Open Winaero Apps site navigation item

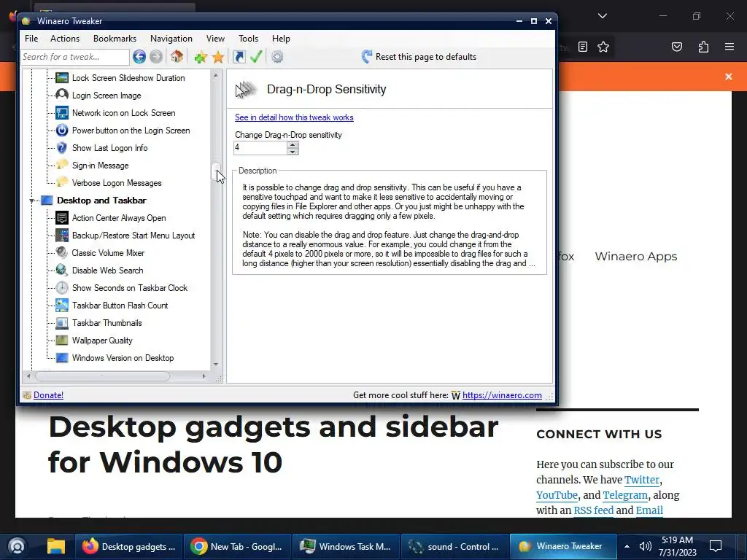coord(636,256)
